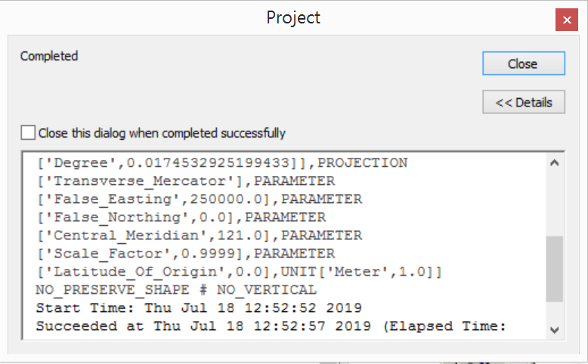This screenshot has height=364, width=588.
Task: Select the Transverse_Mercator line in log
Action: pos(186,181)
